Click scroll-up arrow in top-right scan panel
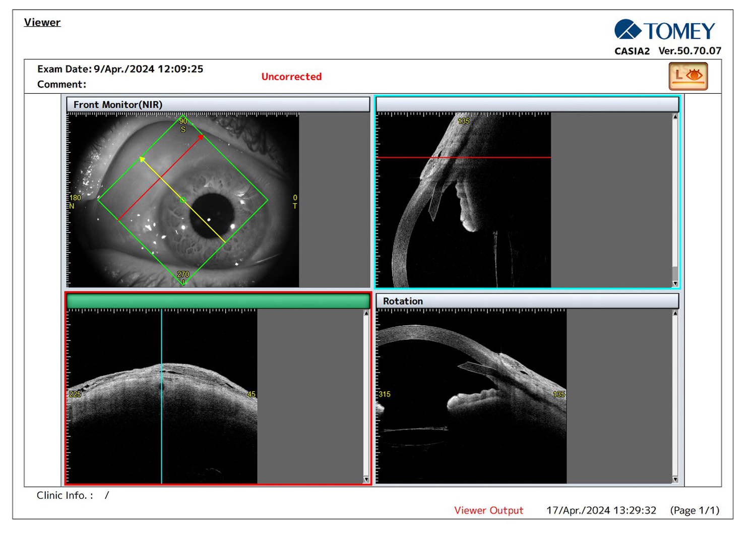756x535 pixels. (x=675, y=116)
